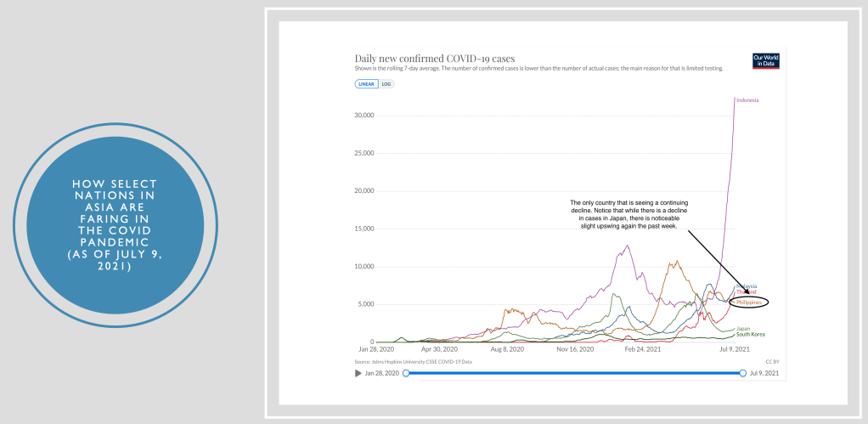The height and width of the screenshot is (424, 868).
Task: Click the Johns Hopkins source text
Action: click(413, 362)
